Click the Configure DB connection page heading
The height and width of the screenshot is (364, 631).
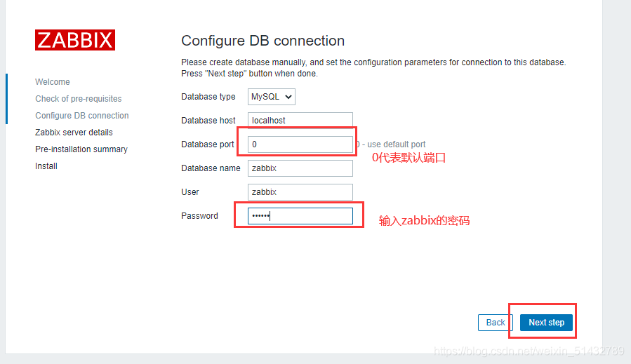[263, 41]
